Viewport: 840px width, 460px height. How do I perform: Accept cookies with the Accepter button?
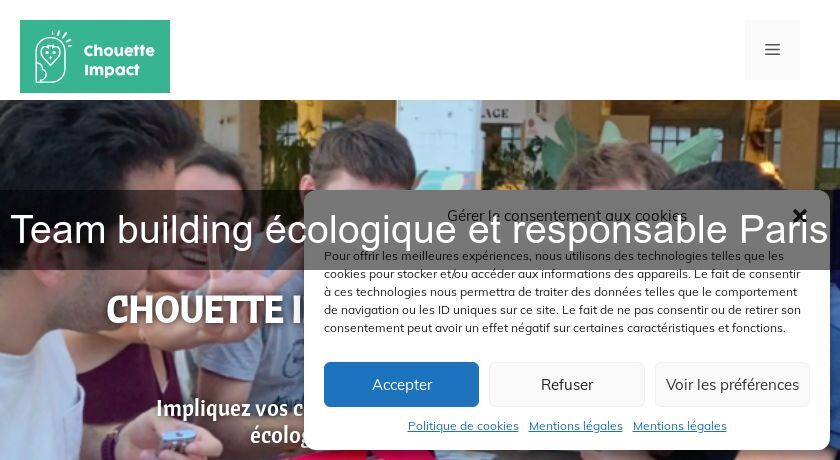(401, 384)
